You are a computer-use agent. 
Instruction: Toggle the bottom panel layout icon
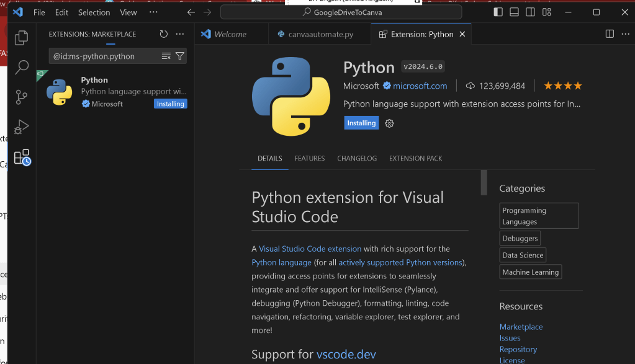(515, 12)
